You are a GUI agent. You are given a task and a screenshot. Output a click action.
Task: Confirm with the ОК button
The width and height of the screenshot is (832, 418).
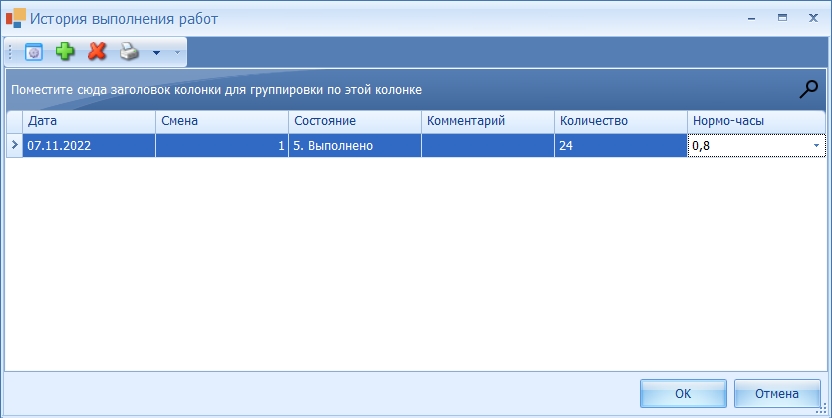coord(683,394)
